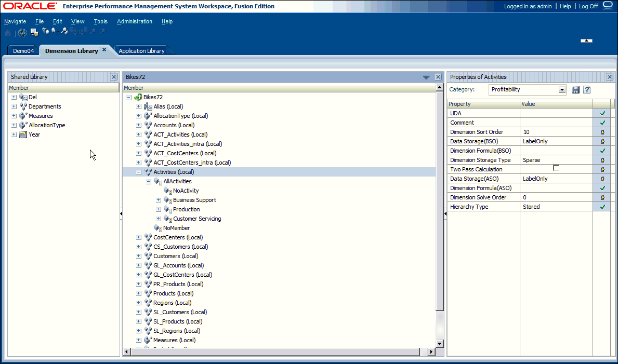Click the first grayed-out magnifier toolbar icon

[93, 32]
